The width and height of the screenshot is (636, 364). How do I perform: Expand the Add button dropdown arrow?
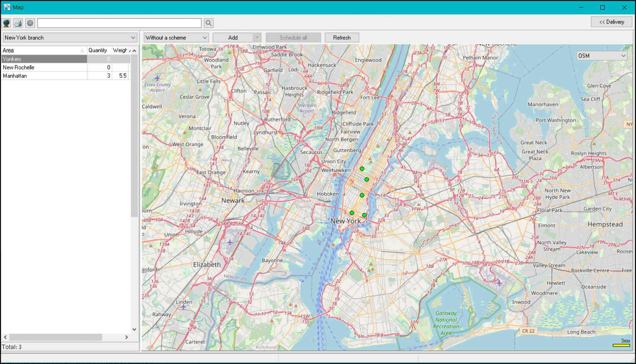[258, 38]
